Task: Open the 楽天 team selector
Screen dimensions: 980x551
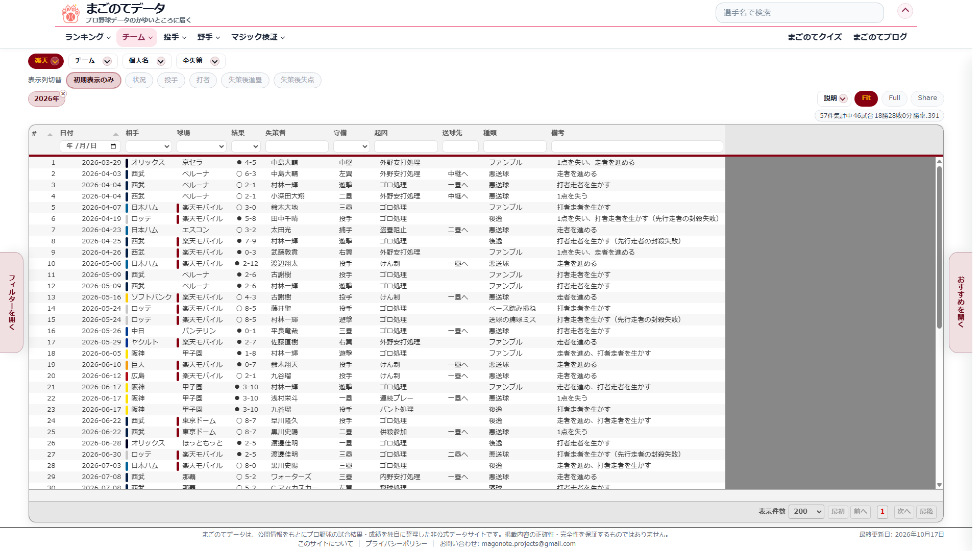Action: point(46,61)
